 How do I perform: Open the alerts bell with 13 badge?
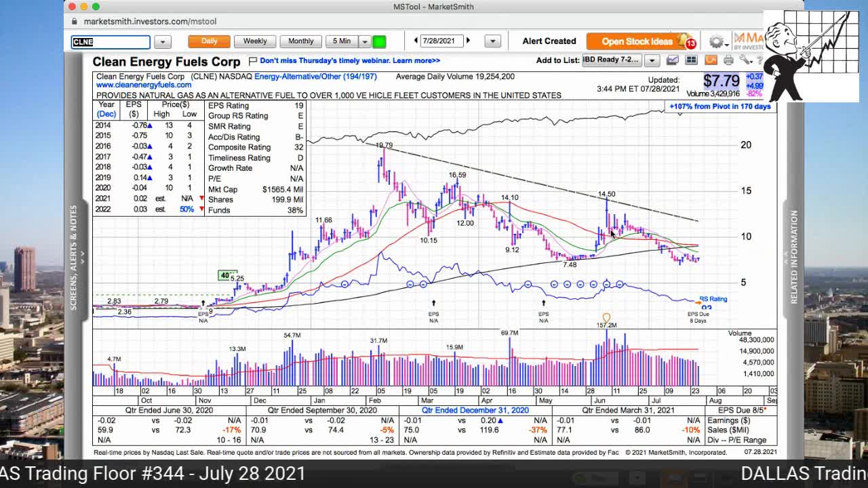pyautogui.click(x=688, y=42)
